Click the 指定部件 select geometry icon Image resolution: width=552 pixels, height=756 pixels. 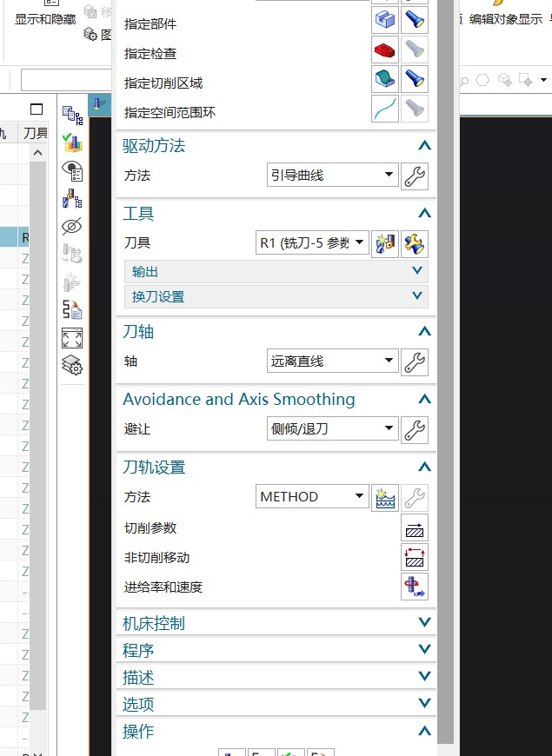tap(384, 20)
